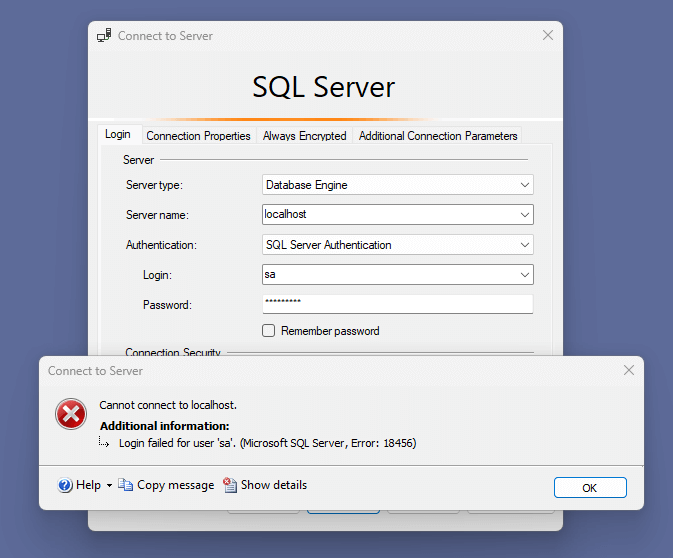Open the Login name dropdown
673x558 pixels.
coord(525,275)
